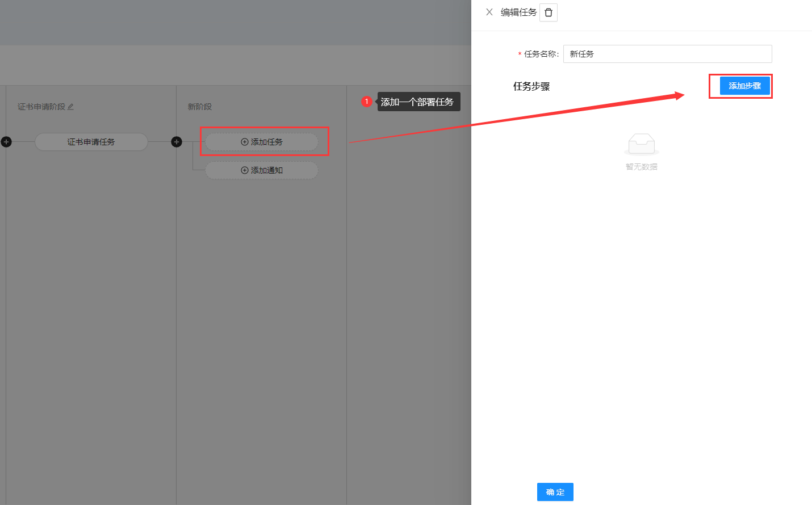Click the pencil icon beside 证书申请阶段
812x505 pixels.
[71, 107]
